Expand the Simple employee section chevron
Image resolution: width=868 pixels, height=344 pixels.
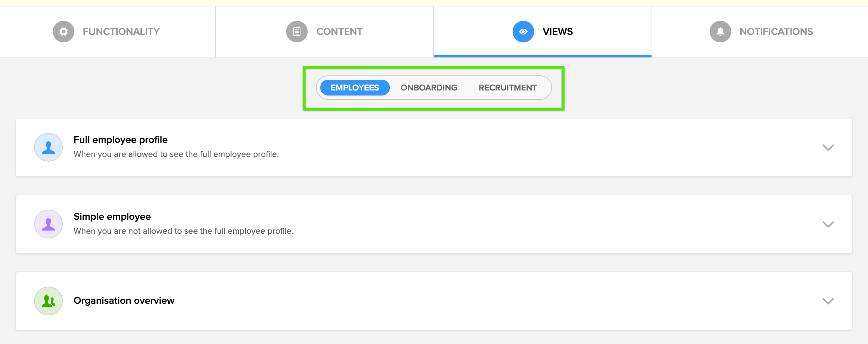[x=828, y=224]
